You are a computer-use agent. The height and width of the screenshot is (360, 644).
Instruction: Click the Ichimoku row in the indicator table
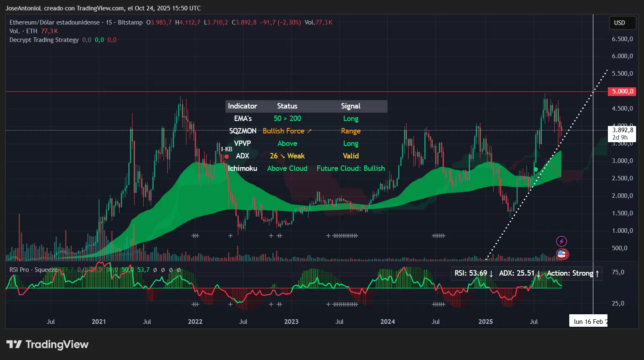[242, 168]
